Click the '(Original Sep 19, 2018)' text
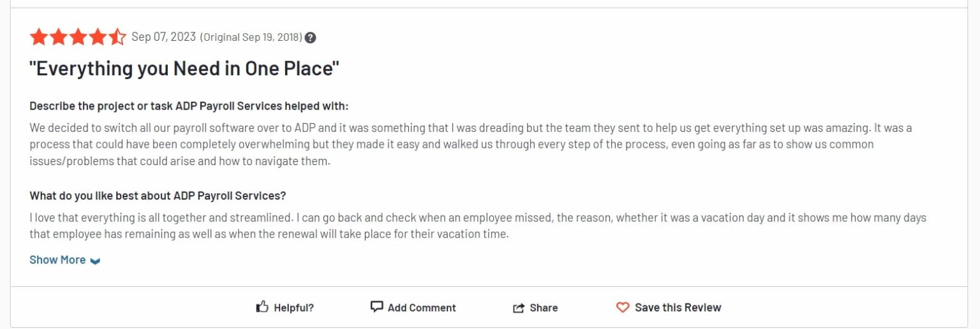The height and width of the screenshot is (329, 980). (251, 38)
